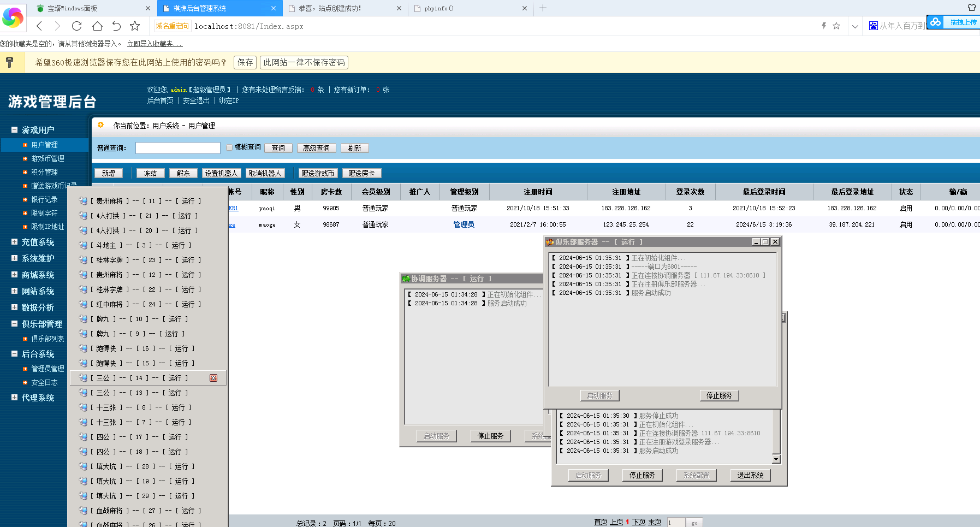Viewport: 980px width, 527px height.
Task: Click the 安全退出 logout link
Action: (197, 100)
